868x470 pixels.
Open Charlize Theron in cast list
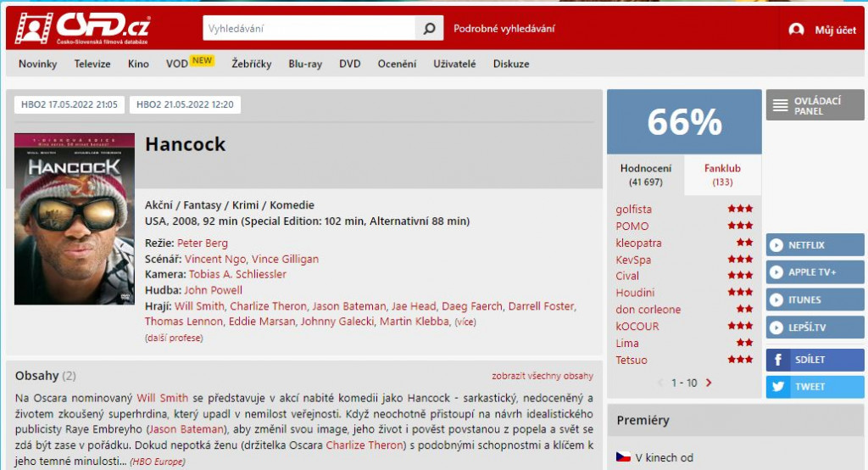(268, 306)
